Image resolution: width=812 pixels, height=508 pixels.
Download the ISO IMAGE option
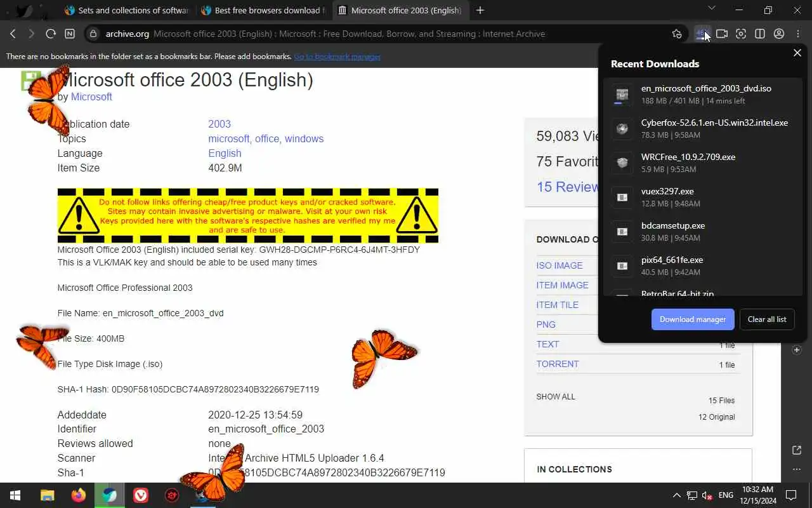point(560,265)
